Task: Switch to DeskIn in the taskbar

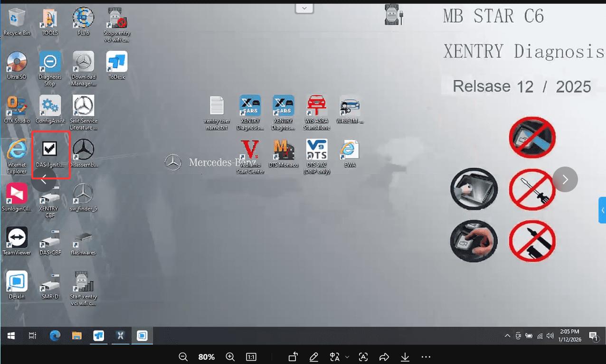Action: [x=142, y=336]
